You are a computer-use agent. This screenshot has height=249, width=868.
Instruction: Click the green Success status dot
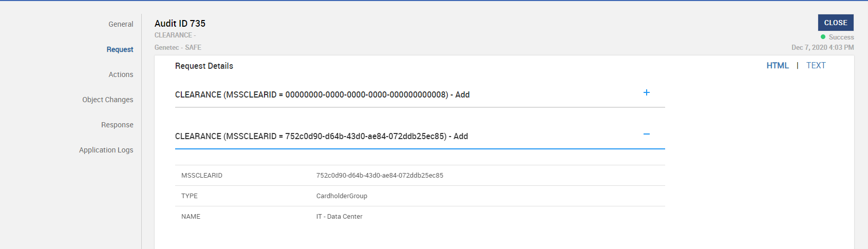click(x=823, y=37)
